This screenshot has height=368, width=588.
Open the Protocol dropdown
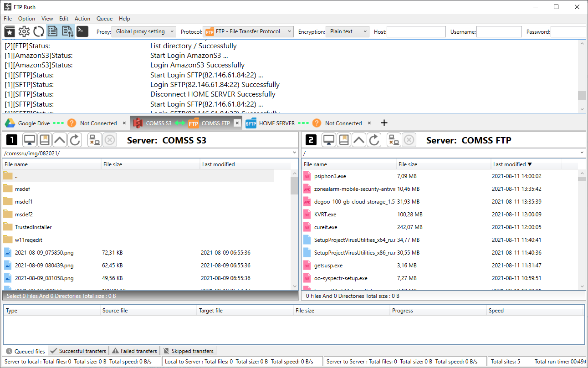coord(248,31)
